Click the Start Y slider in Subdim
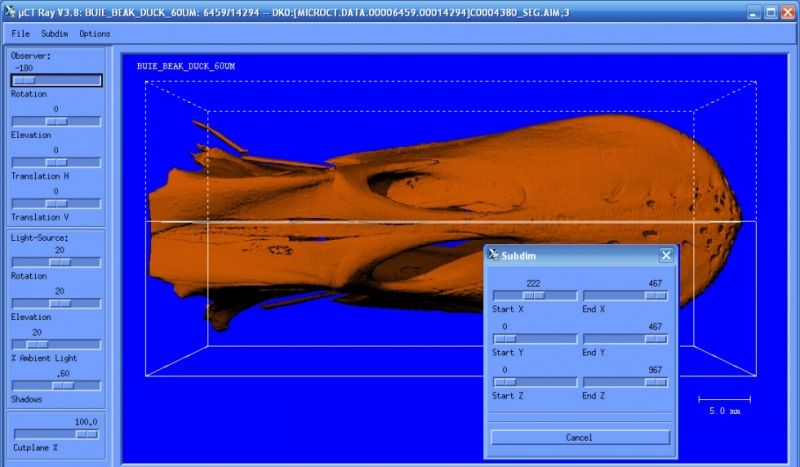 (535, 339)
